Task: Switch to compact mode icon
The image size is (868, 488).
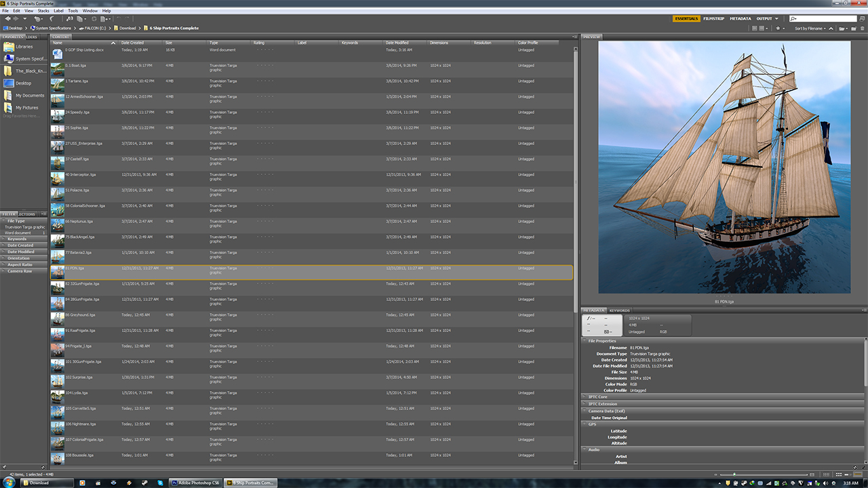Action: [862, 18]
